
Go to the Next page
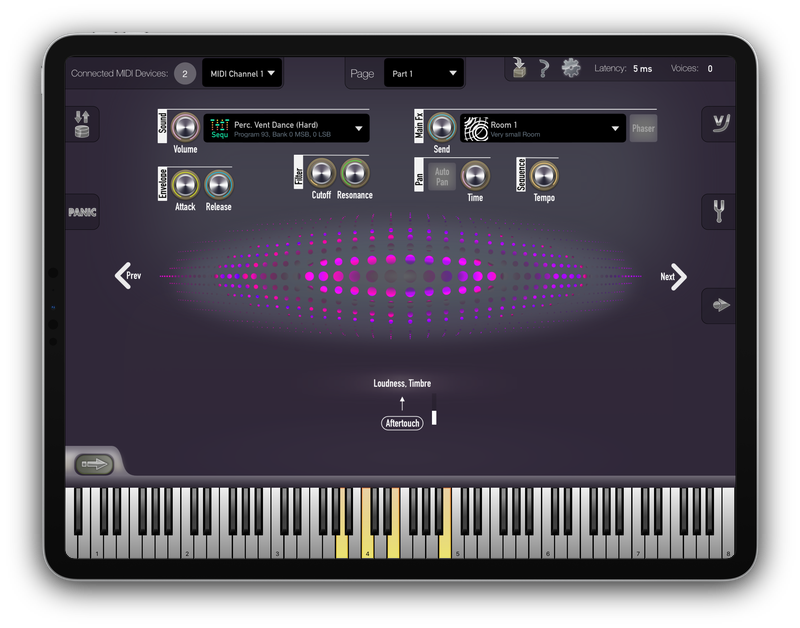coord(675,277)
